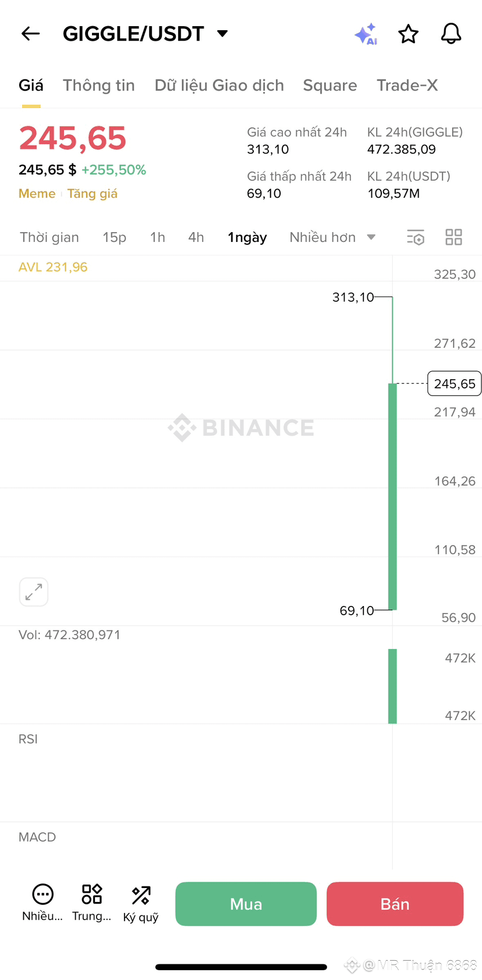
Task: Open chart indicator settings icon
Action: tap(416, 237)
